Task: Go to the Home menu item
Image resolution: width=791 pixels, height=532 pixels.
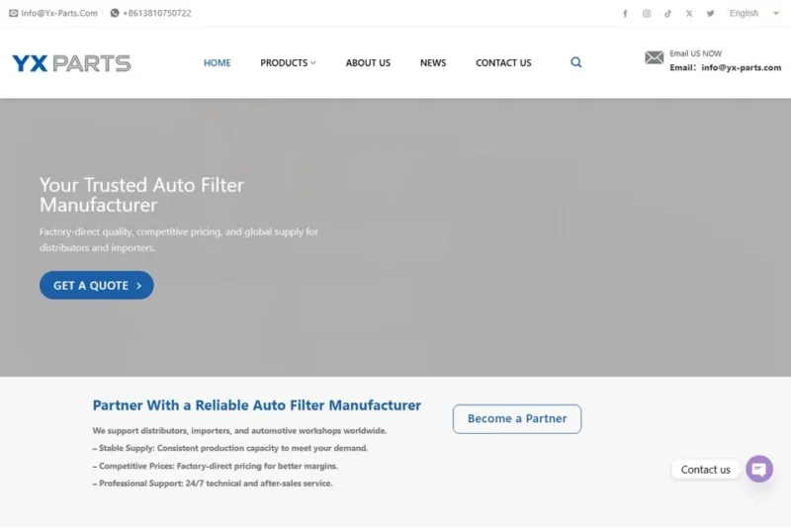Action: [217, 62]
